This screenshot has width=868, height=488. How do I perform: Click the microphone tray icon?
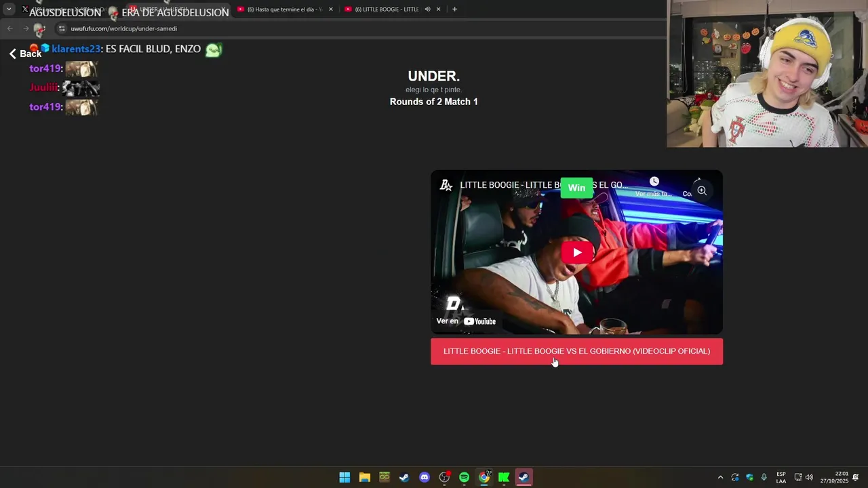(x=764, y=477)
